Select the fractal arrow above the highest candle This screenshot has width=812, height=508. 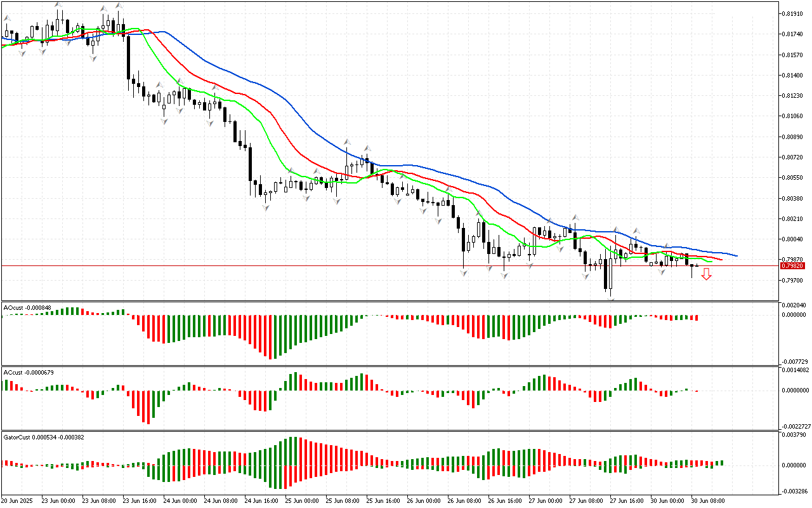point(58,4)
